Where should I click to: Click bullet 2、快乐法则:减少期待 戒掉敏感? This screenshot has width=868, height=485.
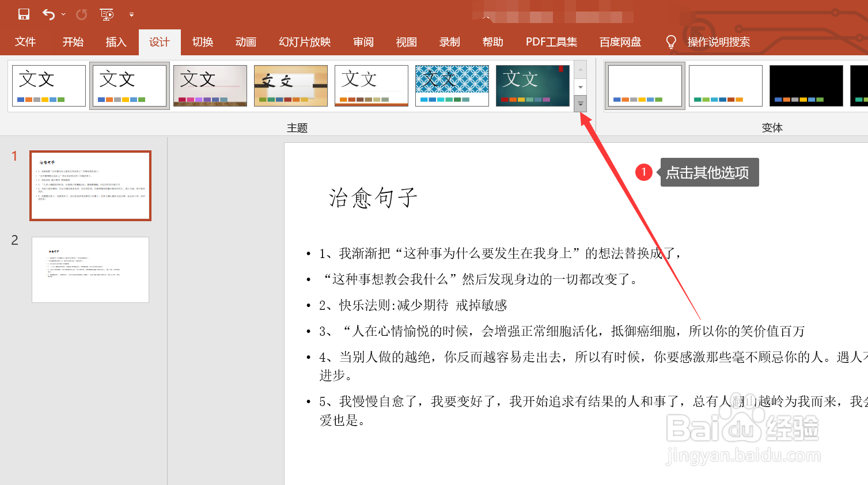(x=413, y=305)
